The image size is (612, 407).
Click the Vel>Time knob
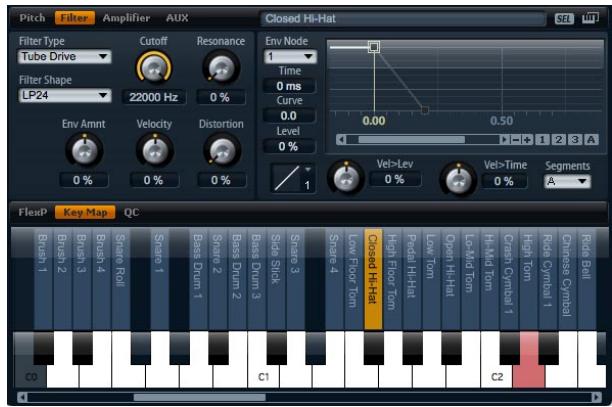[458, 180]
